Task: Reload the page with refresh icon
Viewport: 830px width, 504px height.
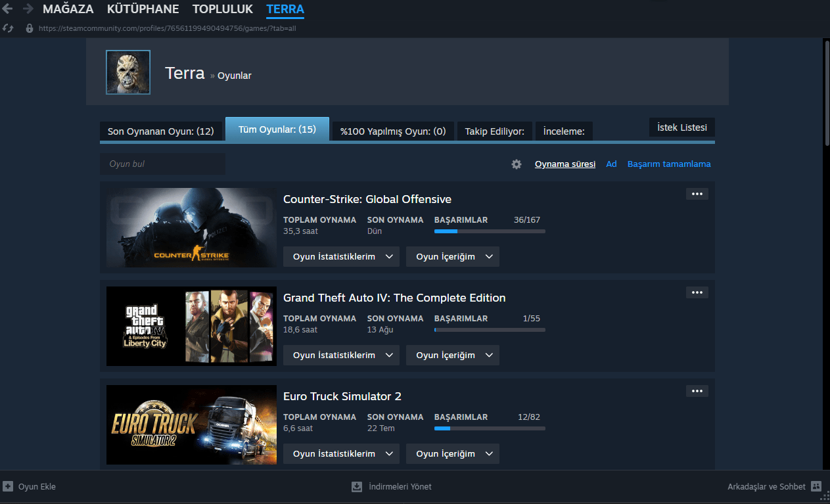Action: pos(8,28)
